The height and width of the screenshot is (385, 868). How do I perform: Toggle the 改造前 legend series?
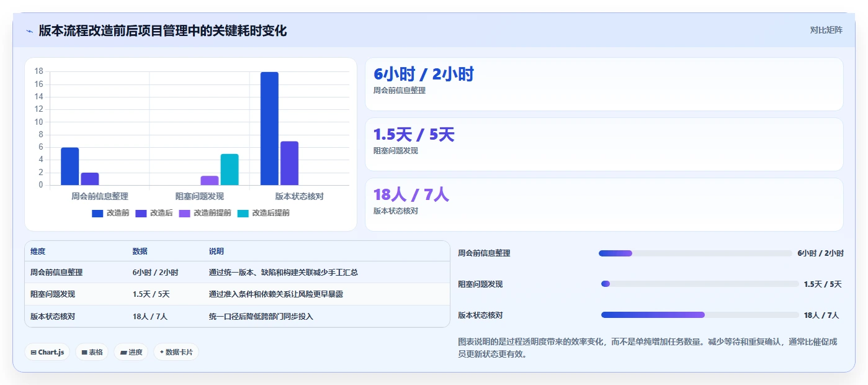pyautogui.click(x=110, y=213)
